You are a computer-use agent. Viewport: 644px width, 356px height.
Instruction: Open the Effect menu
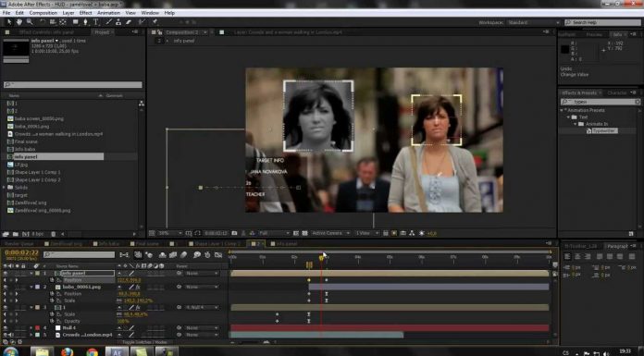click(x=85, y=13)
